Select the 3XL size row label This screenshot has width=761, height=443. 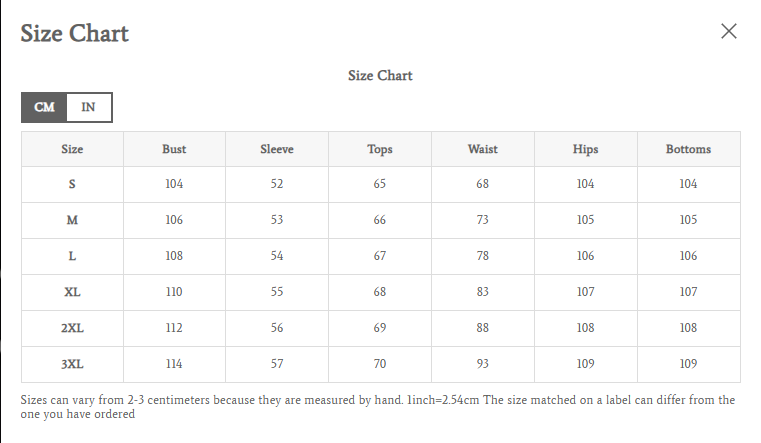72,364
